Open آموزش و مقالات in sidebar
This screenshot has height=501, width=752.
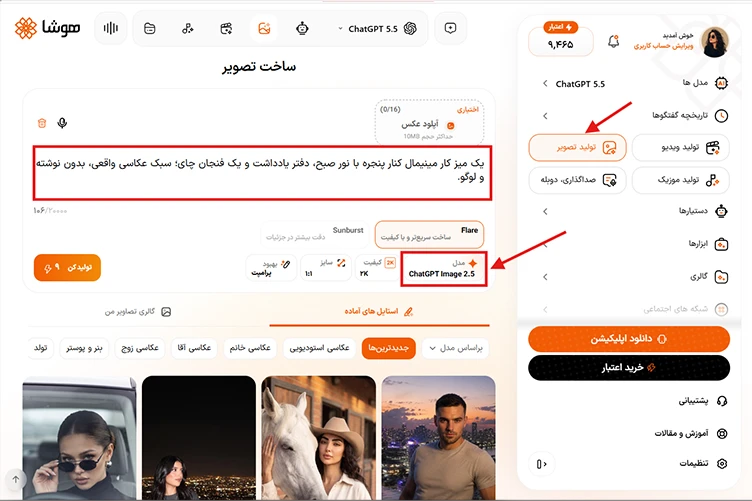[x=691, y=433]
